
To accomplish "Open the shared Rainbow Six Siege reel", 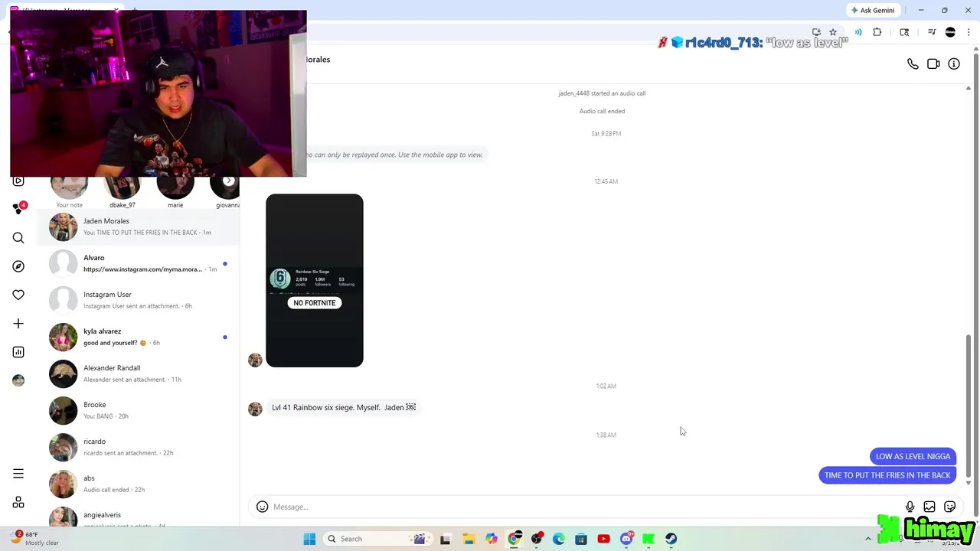I will (x=315, y=280).
